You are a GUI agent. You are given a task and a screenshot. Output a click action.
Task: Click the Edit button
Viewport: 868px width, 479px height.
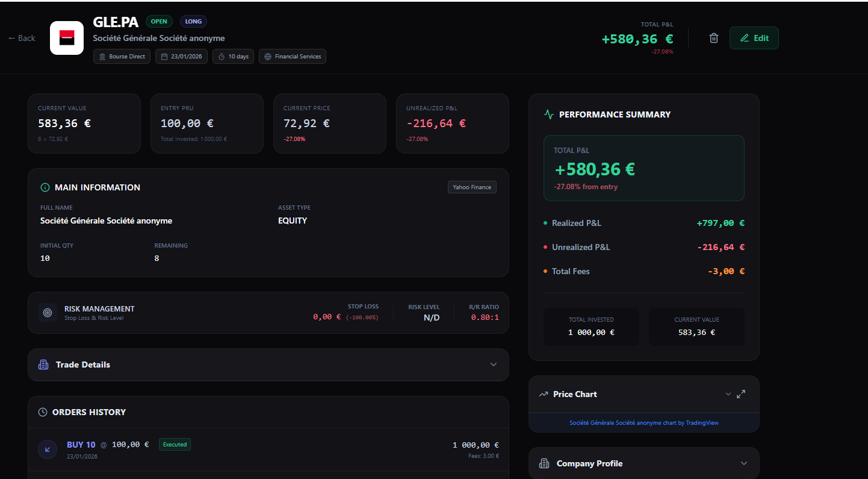coord(754,37)
